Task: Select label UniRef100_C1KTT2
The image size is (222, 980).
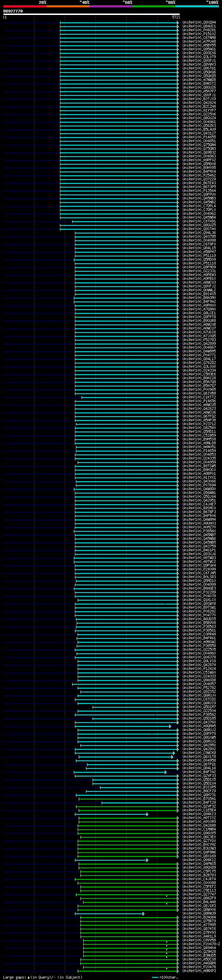Action: 199,397
